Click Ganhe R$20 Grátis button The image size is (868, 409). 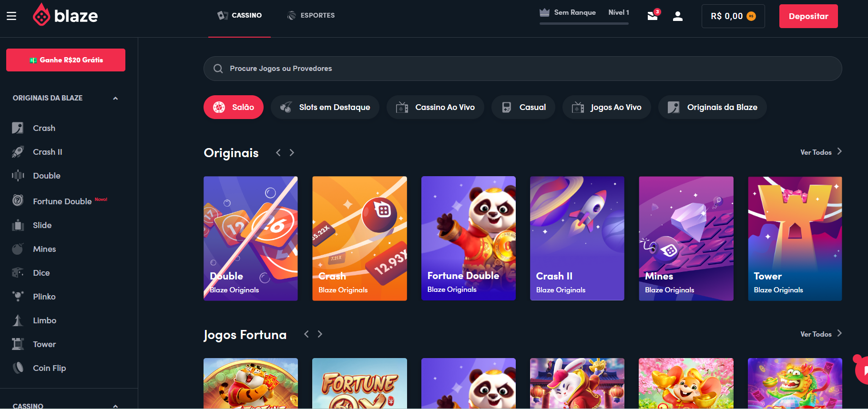coord(66,60)
